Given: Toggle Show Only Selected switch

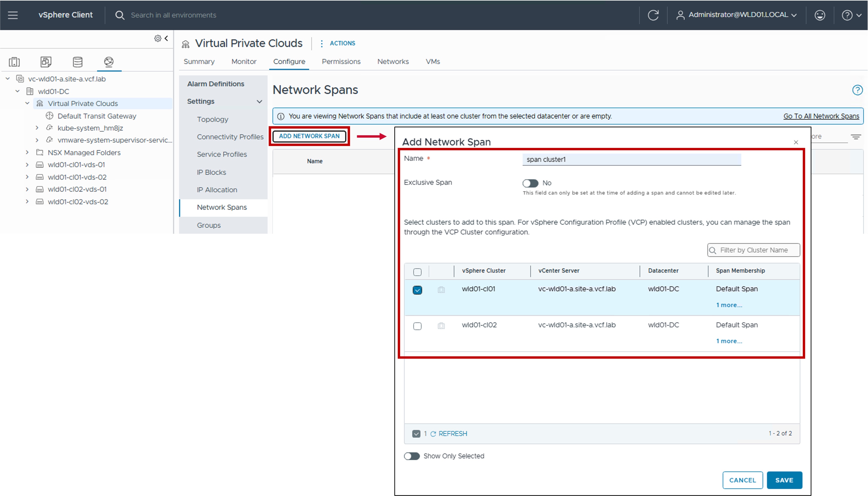Looking at the screenshot, I should pyautogui.click(x=411, y=456).
